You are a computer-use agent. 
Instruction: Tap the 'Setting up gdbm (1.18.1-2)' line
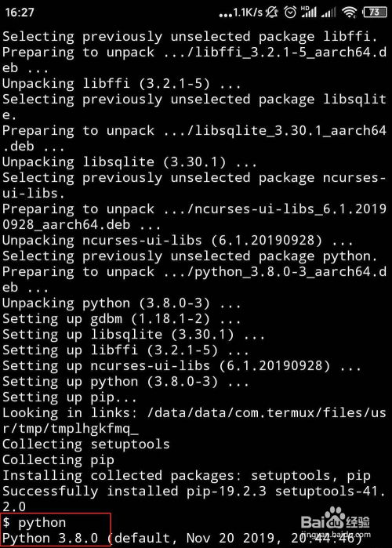point(122,319)
